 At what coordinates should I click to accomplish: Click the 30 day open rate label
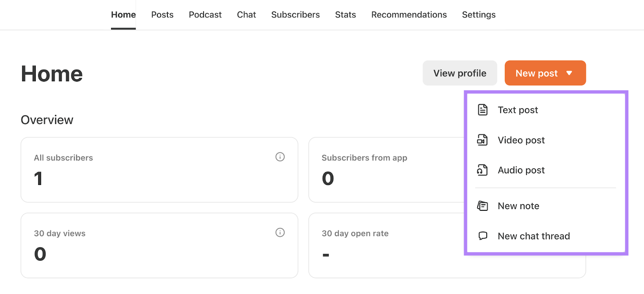point(355,234)
